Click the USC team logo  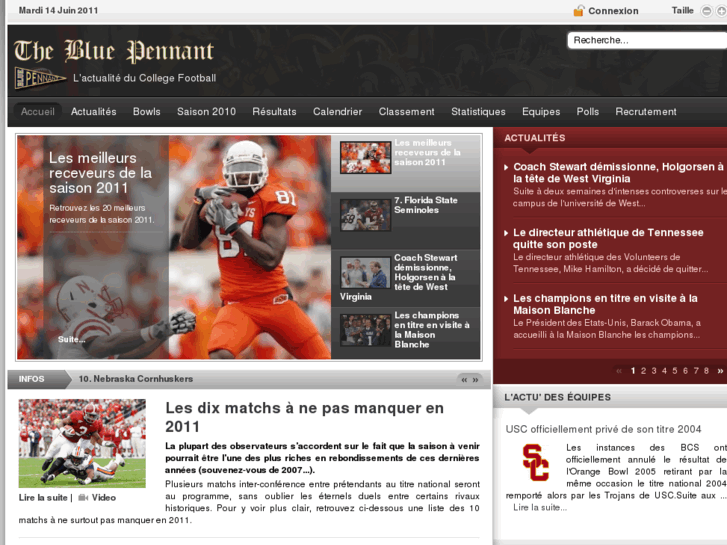coord(536,462)
